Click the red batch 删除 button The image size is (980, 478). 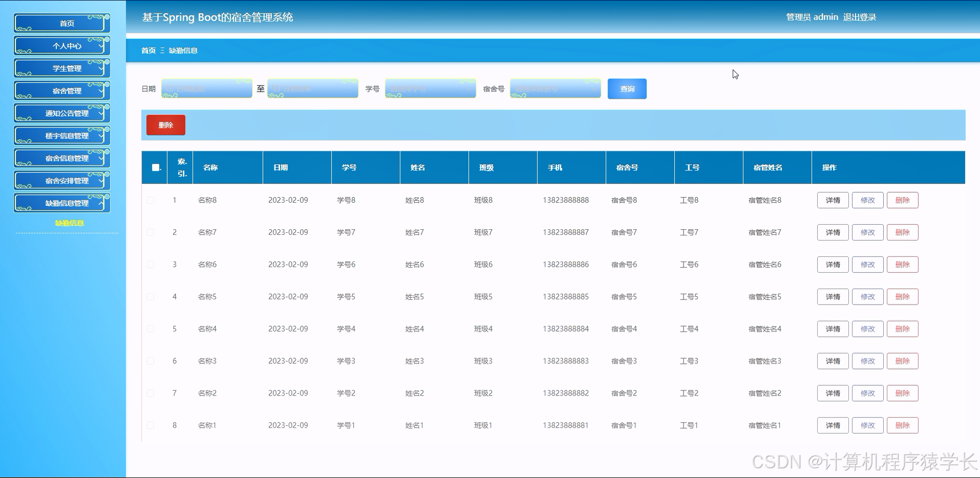tap(166, 125)
